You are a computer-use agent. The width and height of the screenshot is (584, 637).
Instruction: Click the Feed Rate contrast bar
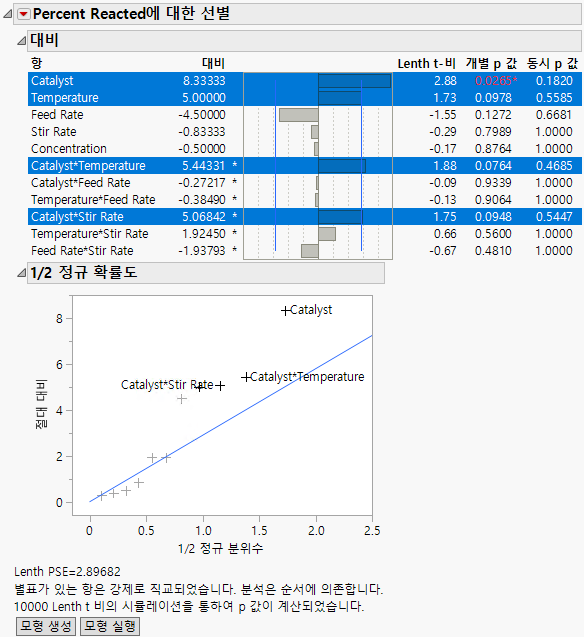tap(298, 115)
